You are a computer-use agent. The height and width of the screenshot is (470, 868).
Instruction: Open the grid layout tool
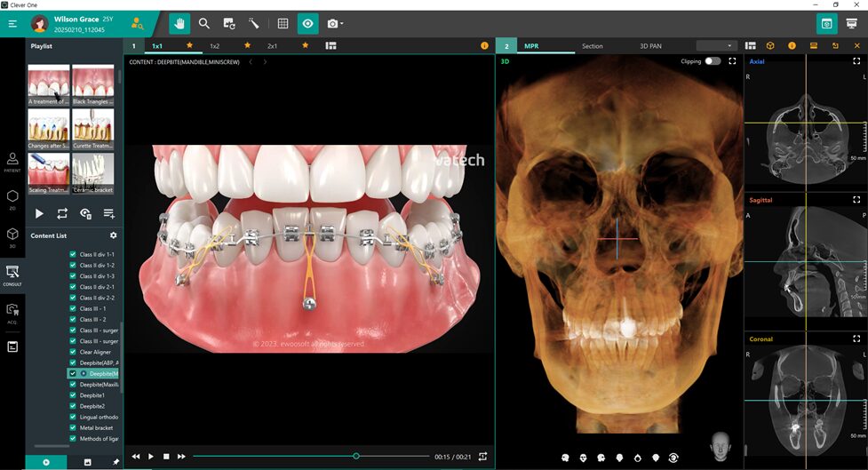coord(283,23)
